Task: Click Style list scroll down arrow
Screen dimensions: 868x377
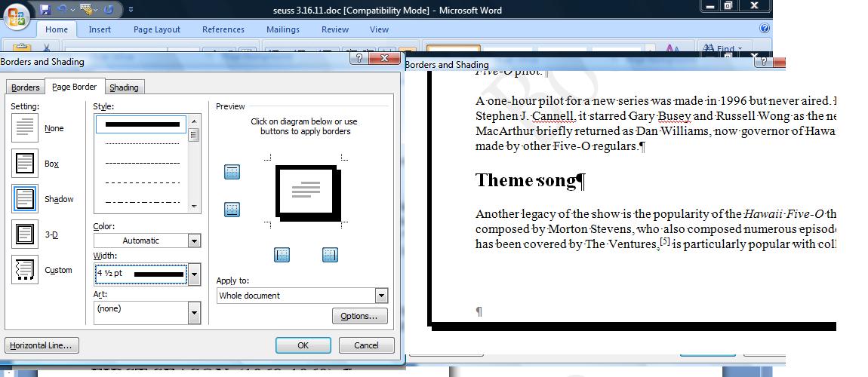Action: click(194, 207)
